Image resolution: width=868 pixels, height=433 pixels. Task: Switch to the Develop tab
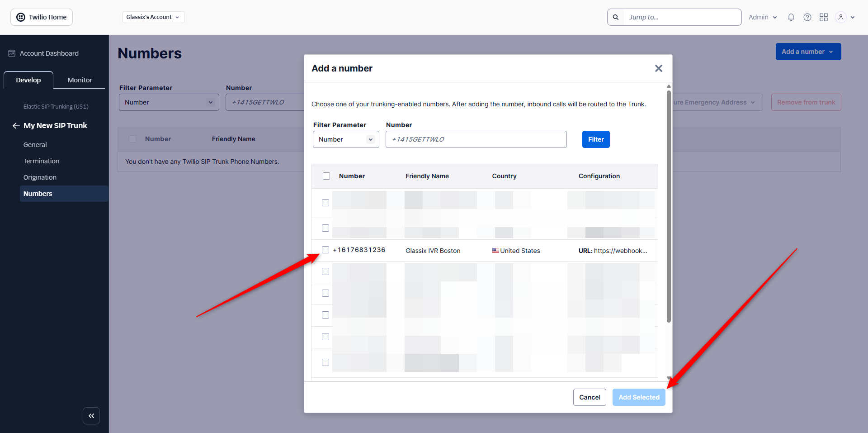pyautogui.click(x=28, y=80)
